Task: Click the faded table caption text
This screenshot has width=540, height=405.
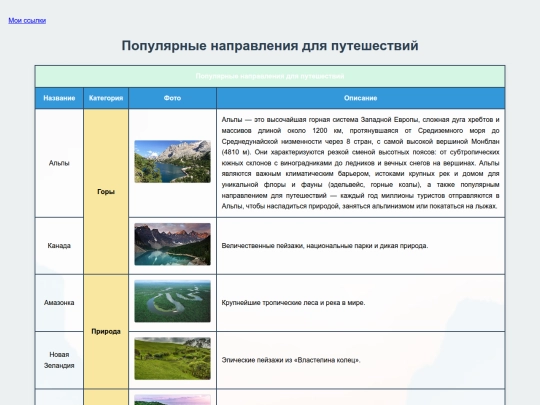Action: (270, 76)
